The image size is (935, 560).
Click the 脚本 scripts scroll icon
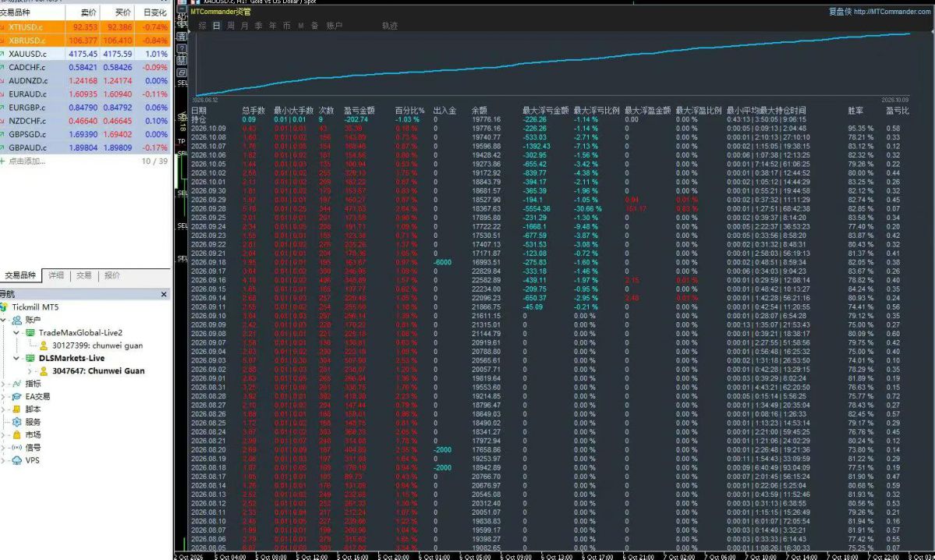coord(16,409)
